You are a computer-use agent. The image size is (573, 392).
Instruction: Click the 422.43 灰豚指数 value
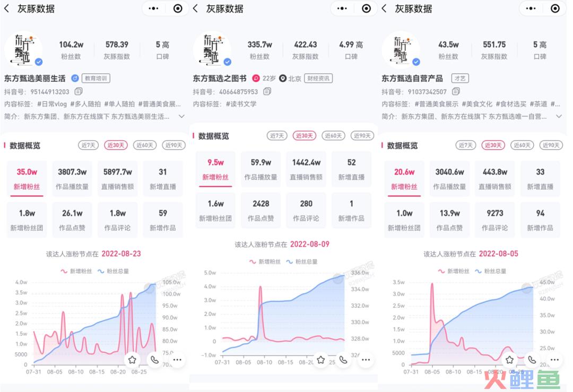tap(305, 45)
